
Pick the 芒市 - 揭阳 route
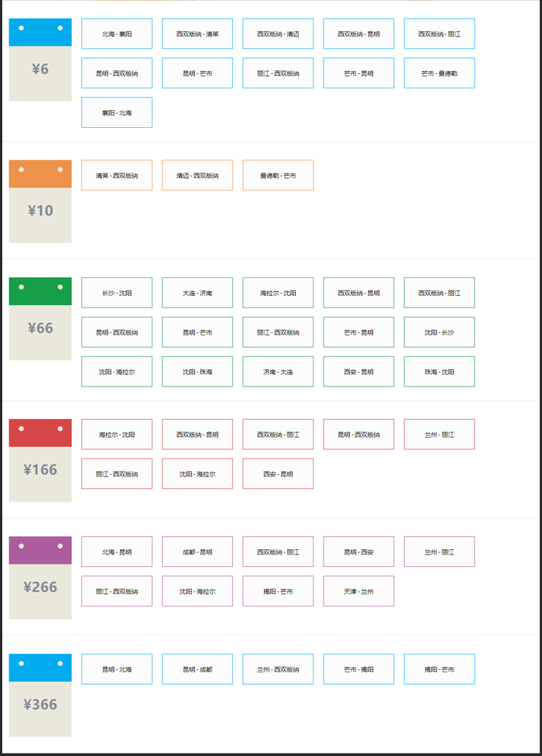tap(358, 669)
